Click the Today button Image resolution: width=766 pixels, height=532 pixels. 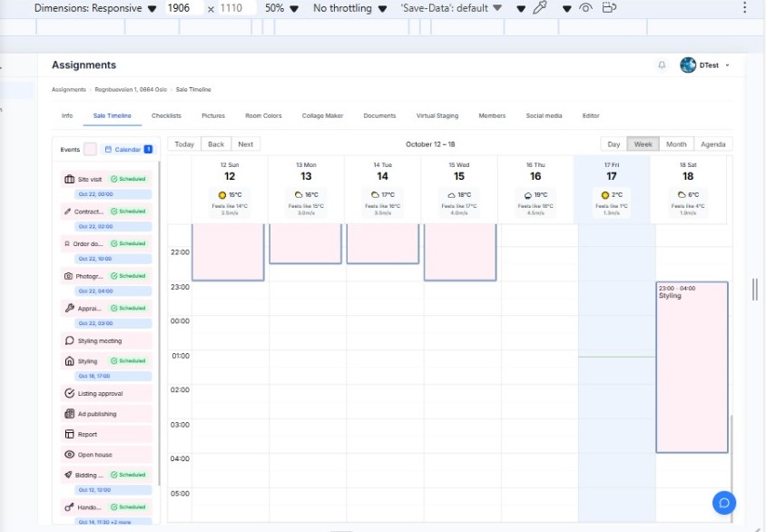coord(184,144)
